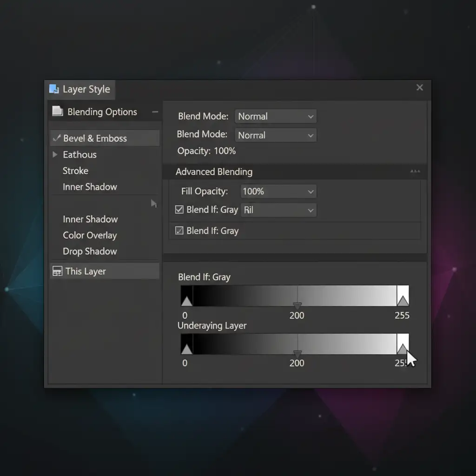Select the Drop Shadow style entry
The width and height of the screenshot is (476, 476).
point(90,251)
